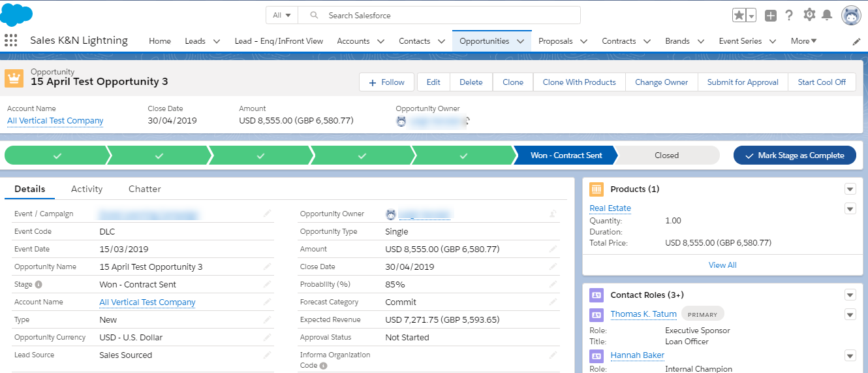This screenshot has width=868, height=373.
Task: Open the Real Estate product link
Action: (x=610, y=208)
